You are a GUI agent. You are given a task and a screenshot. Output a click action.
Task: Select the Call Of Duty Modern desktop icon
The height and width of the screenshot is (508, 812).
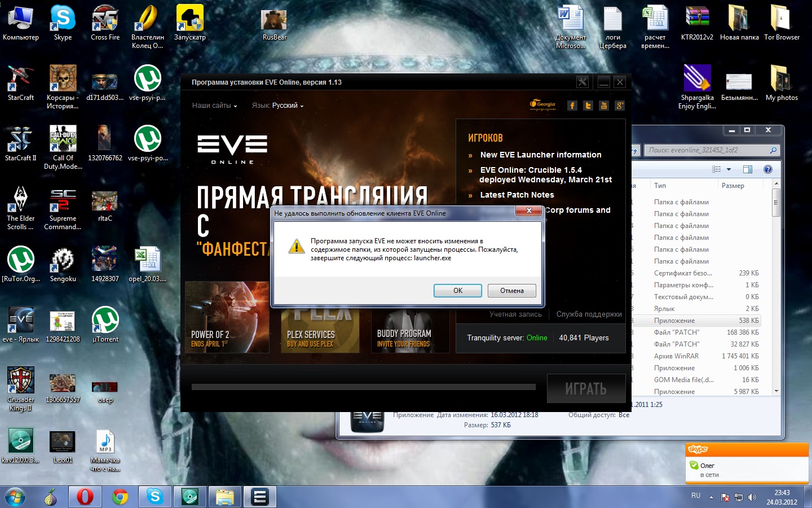point(63,148)
